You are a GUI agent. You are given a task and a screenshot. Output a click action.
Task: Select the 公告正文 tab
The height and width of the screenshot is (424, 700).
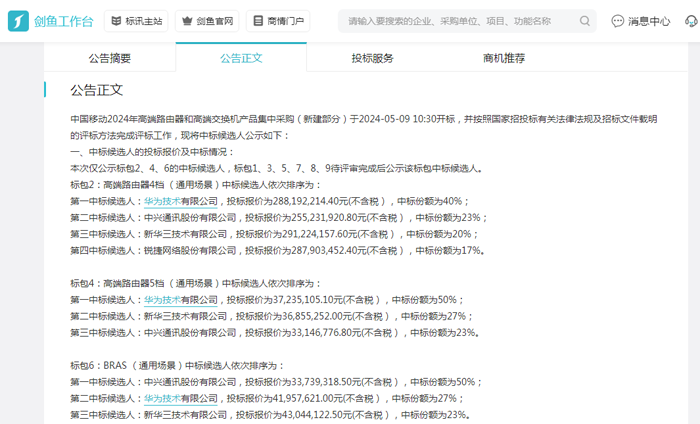(241, 58)
